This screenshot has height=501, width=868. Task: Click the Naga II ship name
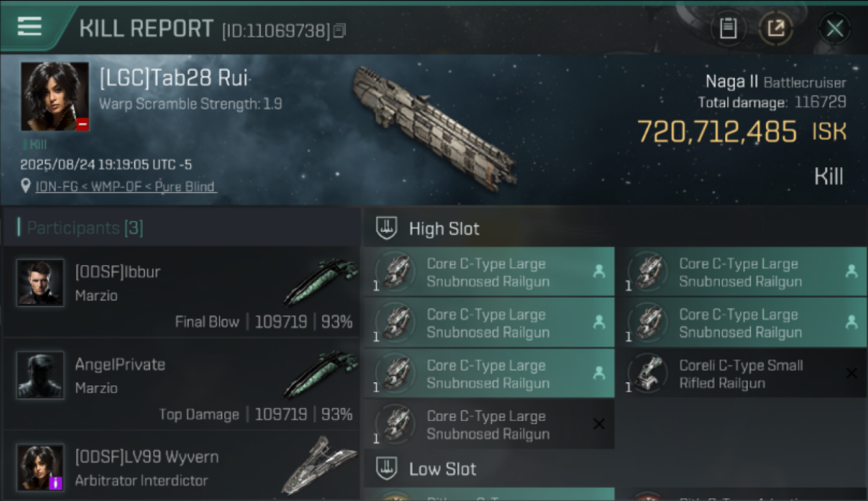pos(732,82)
